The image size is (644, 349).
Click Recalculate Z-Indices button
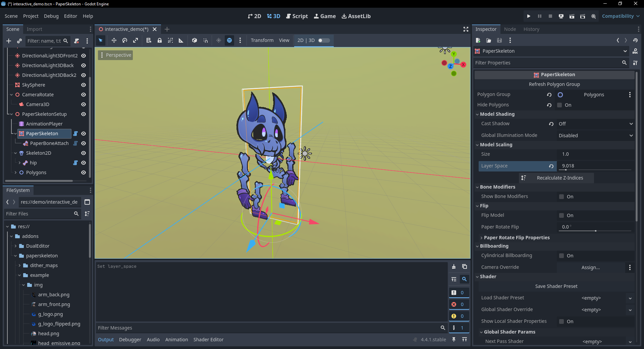point(556,178)
